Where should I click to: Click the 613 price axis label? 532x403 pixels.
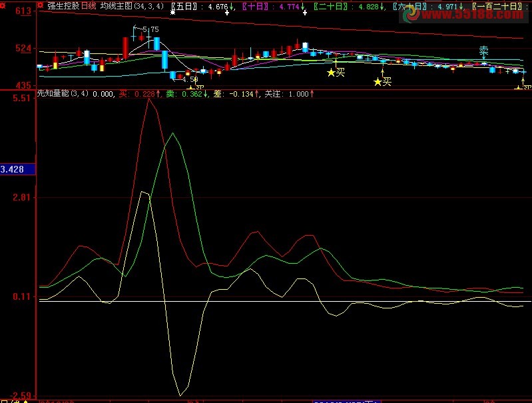click(x=23, y=11)
